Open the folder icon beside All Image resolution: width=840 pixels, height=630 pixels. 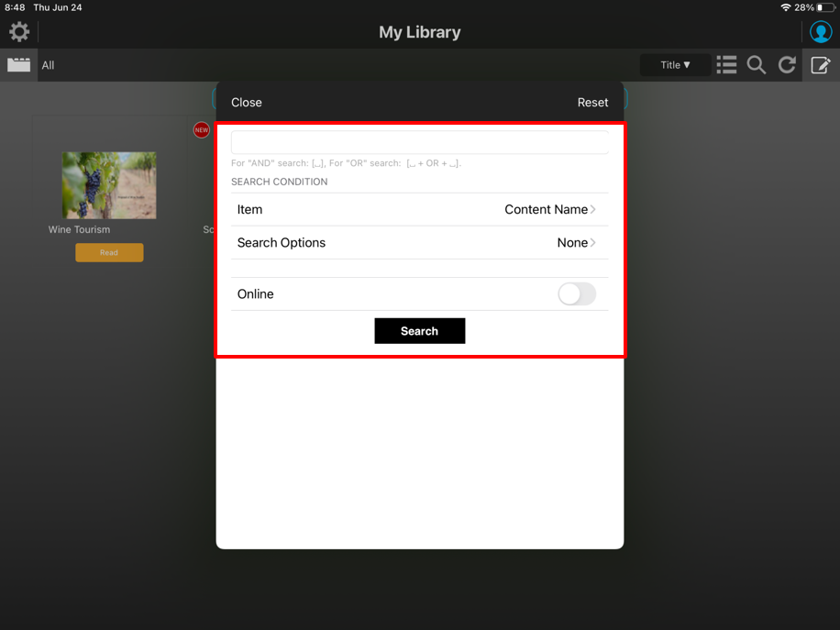pyautogui.click(x=19, y=65)
